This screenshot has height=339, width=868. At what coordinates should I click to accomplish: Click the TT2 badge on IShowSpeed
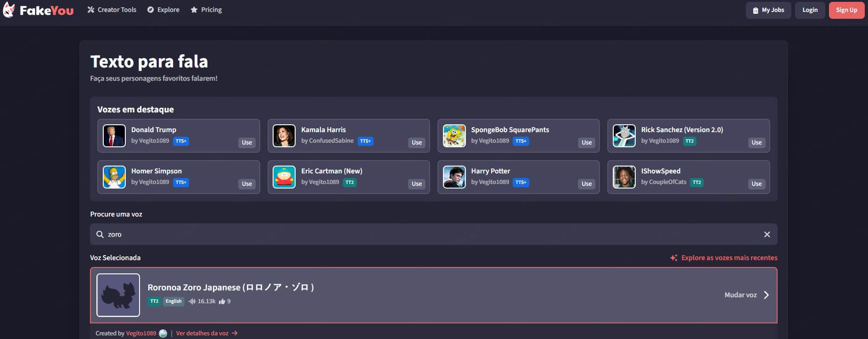click(697, 183)
